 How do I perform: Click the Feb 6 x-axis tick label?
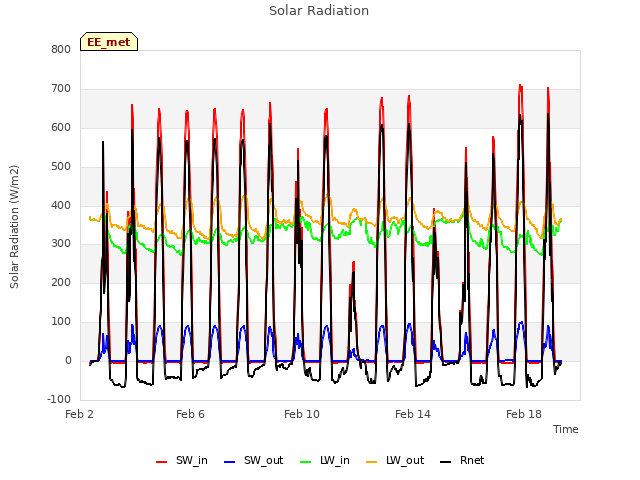point(190,414)
